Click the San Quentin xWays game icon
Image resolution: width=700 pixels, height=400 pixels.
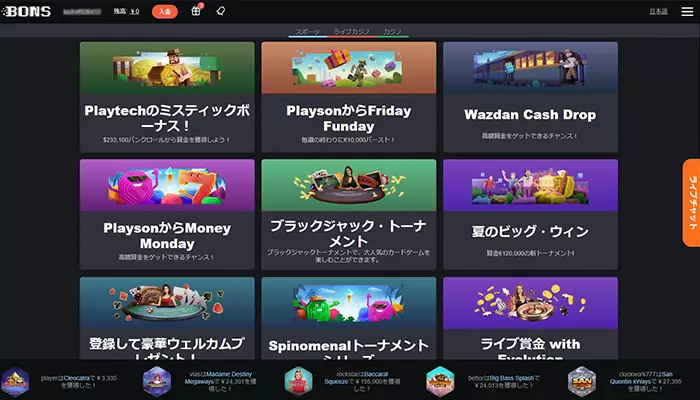tap(582, 381)
